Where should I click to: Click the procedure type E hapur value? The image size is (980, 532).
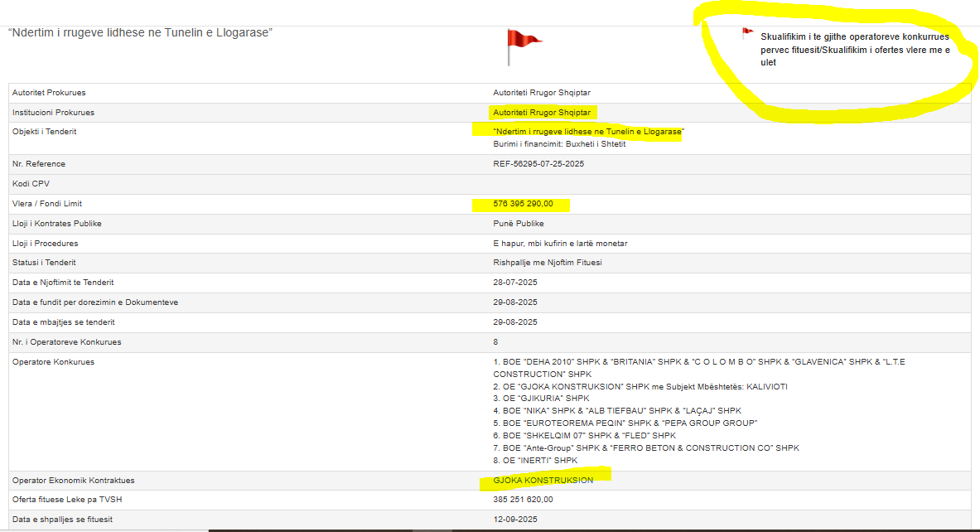pyautogui.click(x=560, y=244)
